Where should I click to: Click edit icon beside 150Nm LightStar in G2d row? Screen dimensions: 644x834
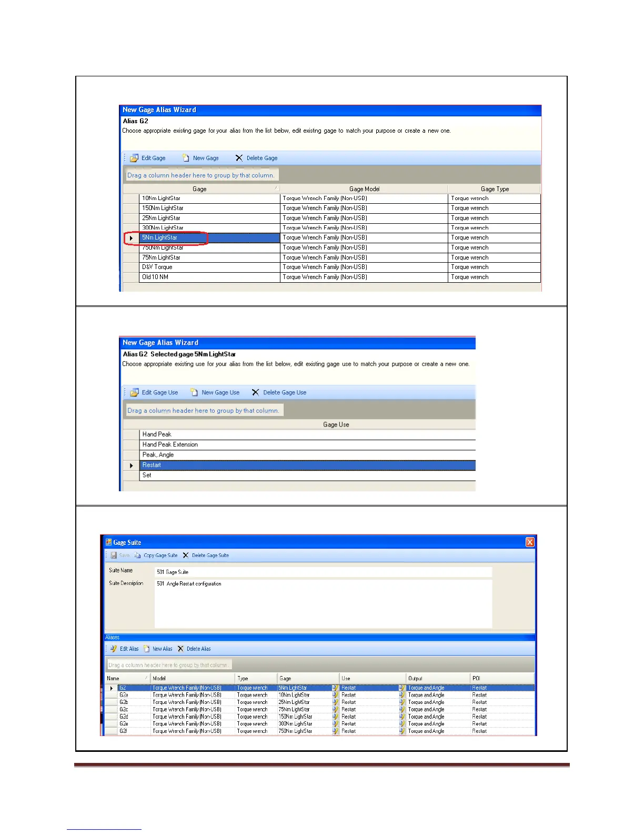point(336,717)
